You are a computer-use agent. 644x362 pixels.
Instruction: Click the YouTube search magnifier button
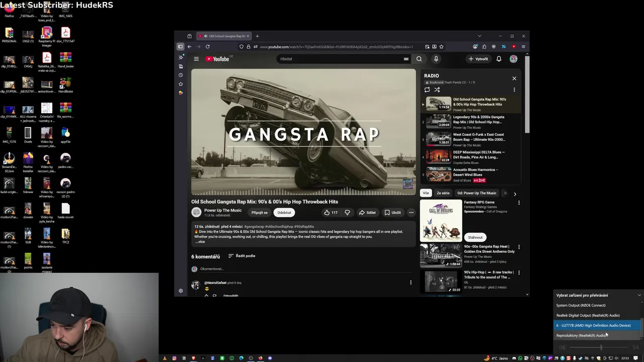click(419, 59)
